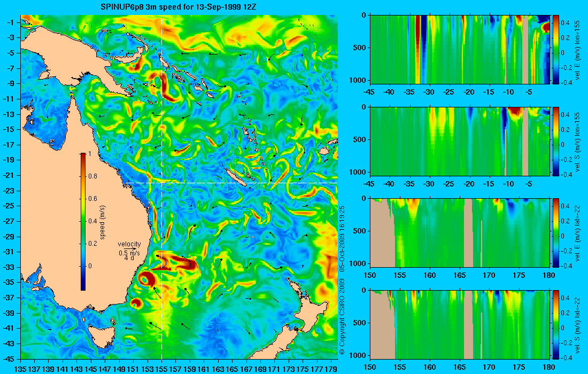Click the "-43" latitude tick on the main map
The image size is (588, 374).
(9, 344)
